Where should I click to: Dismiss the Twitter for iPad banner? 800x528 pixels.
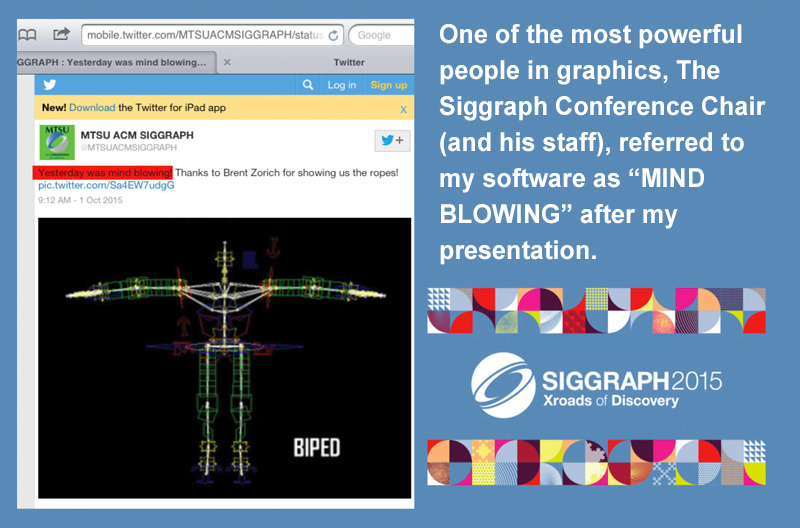(403, 109)
